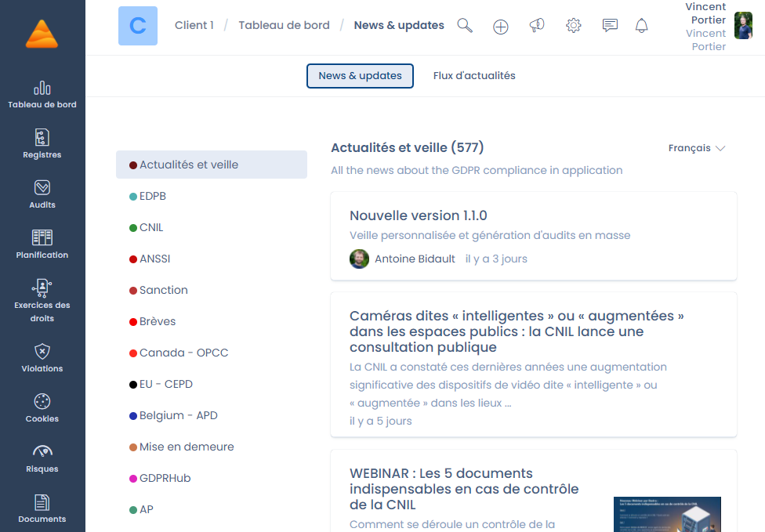Open the Client 1 logo selector
This screenshot has height=532, width=765.
(138, 26)
